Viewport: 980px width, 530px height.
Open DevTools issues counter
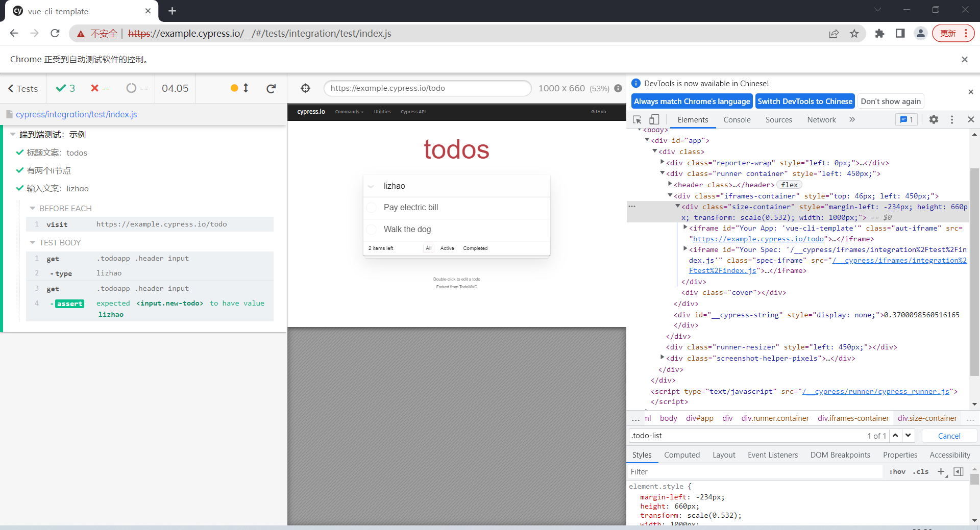coord(906,119)
